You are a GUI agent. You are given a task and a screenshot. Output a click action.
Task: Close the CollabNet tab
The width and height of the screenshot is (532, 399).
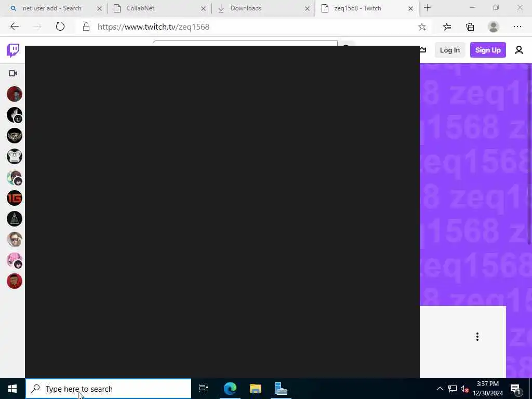click(203, 8)
